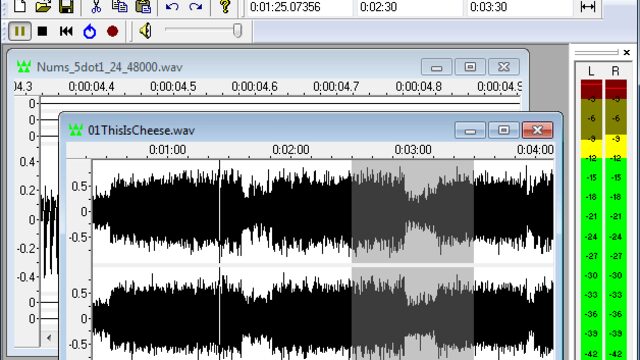Pause playback
640x360 pixels.
20,31
